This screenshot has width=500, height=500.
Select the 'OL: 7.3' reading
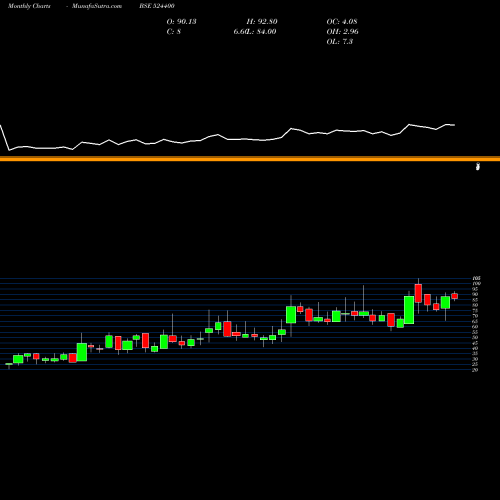click(x=339, y=42)
